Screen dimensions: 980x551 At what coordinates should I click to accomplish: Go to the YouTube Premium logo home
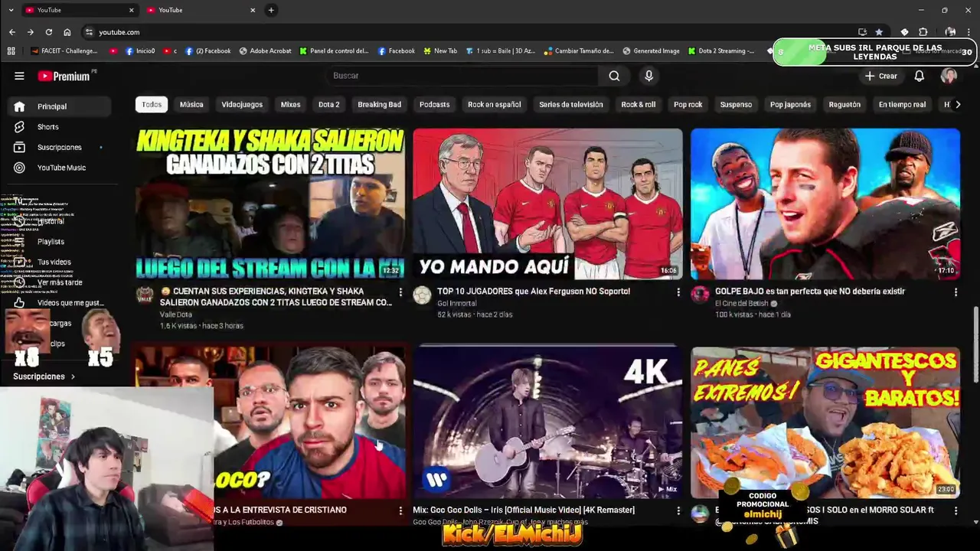pyautogui.click(x=64, y=76)
